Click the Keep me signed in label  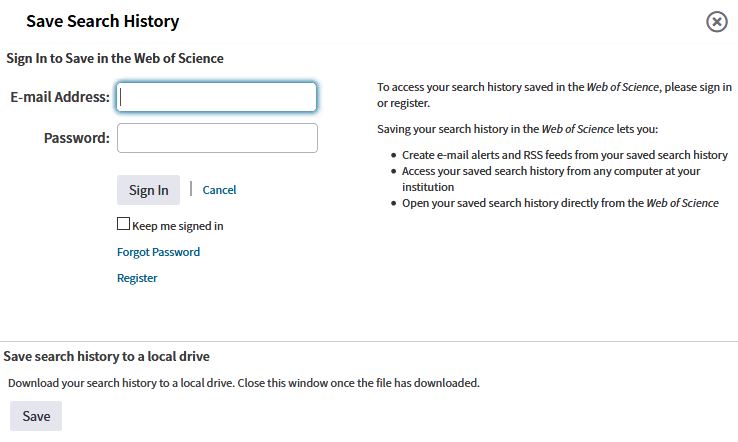point(177,226)
